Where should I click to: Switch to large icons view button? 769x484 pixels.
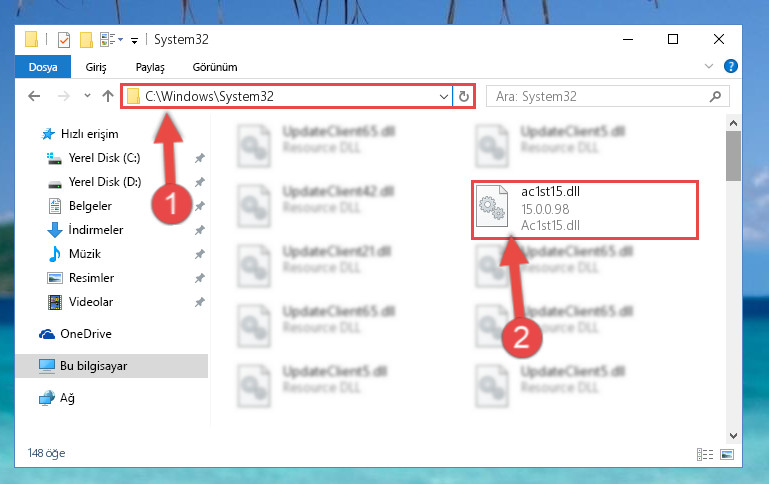click(x=727, y=455)
